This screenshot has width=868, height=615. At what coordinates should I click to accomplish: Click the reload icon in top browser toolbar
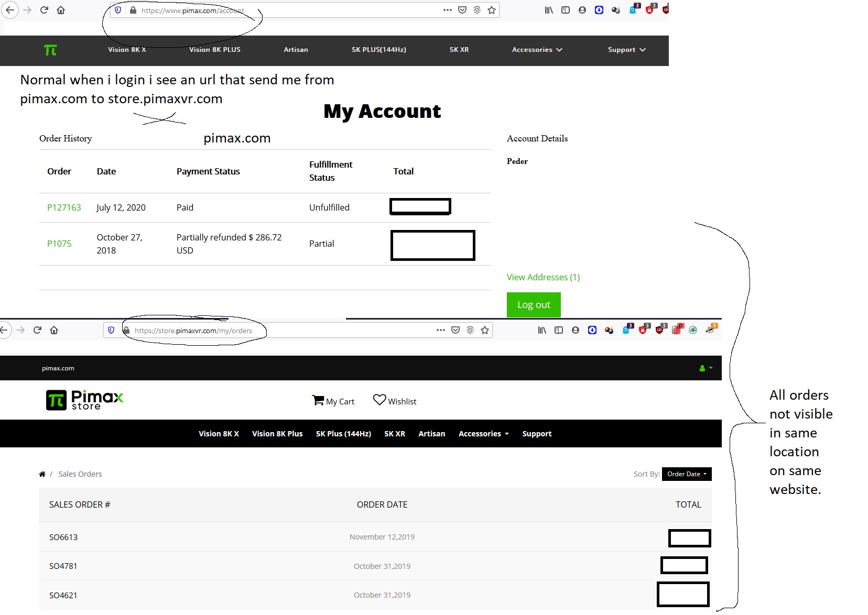pyautogui.click(x=44, y=10)
